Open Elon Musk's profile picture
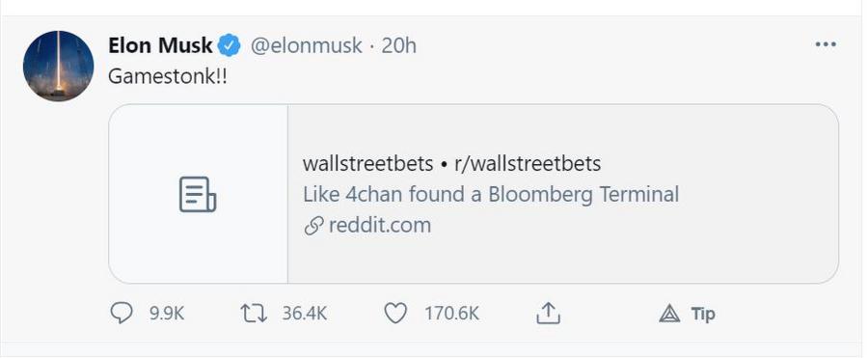Image resolution: width=868 pixels, height=358 pixels. tap(58, 66)
